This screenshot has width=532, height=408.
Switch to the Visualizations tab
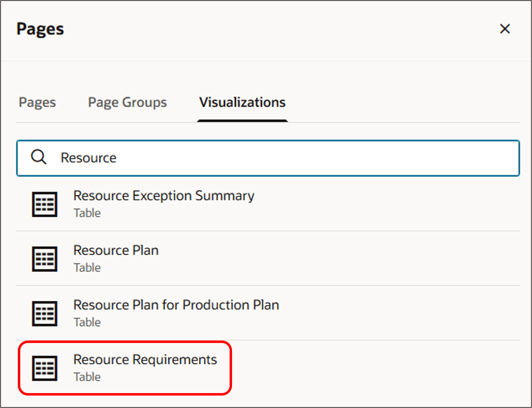242,103
